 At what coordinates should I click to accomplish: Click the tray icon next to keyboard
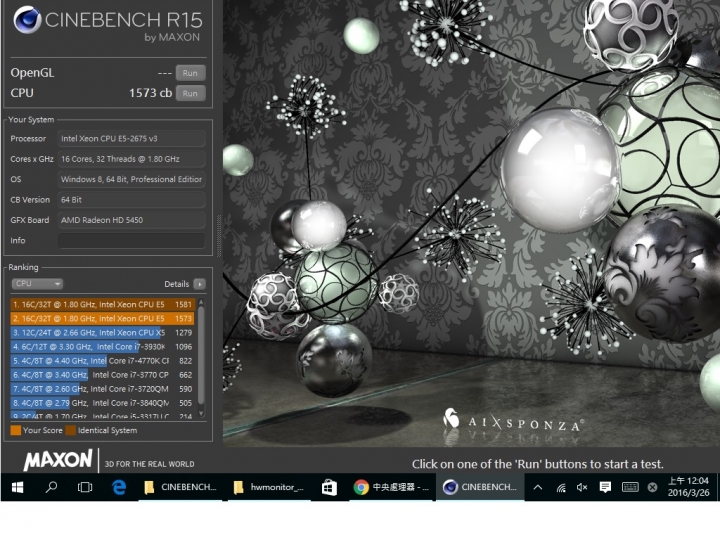pos(652,487)
